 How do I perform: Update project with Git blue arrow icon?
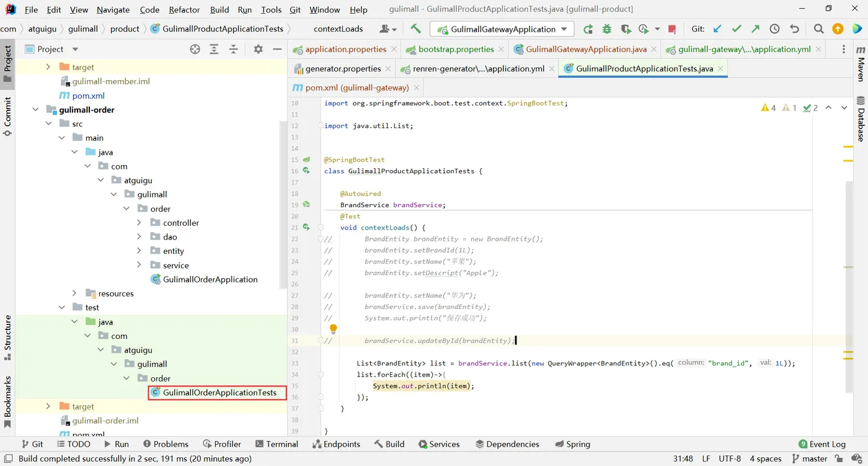click(717, 29)
